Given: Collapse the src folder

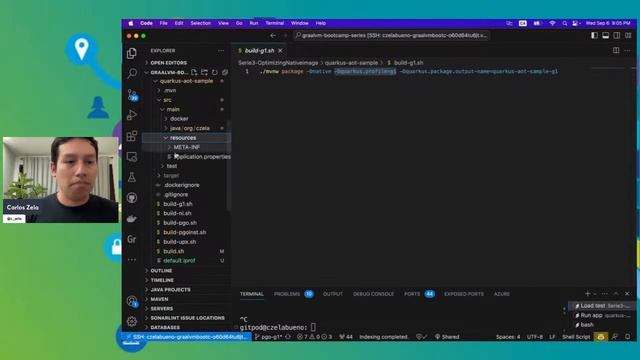Looking at the screenshot, I should 186,100.
